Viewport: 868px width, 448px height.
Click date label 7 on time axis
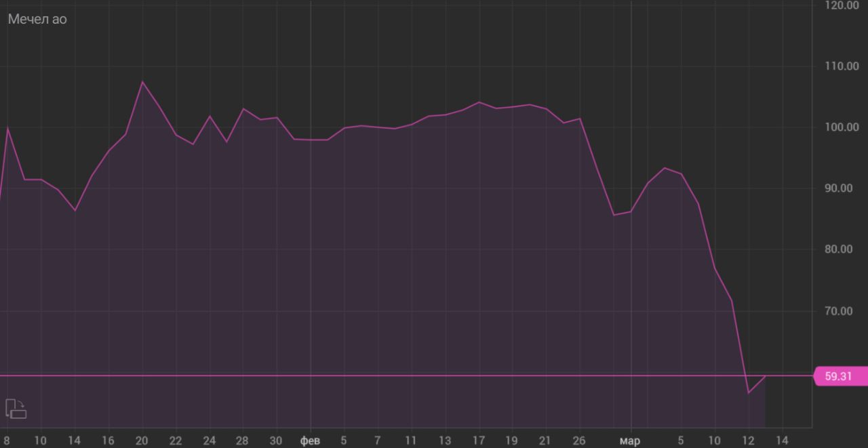coord(377,441)
